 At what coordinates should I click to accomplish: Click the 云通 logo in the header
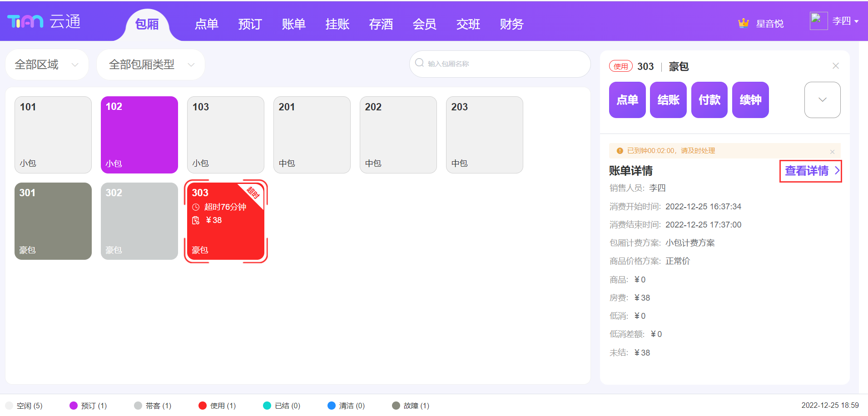pos(44,21)
